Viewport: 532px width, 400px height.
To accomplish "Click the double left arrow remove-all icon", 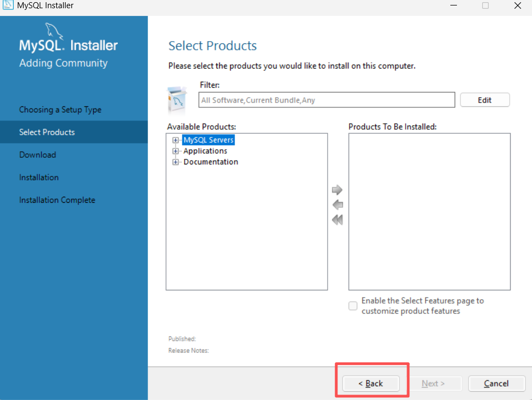I will tap(337, 220).
